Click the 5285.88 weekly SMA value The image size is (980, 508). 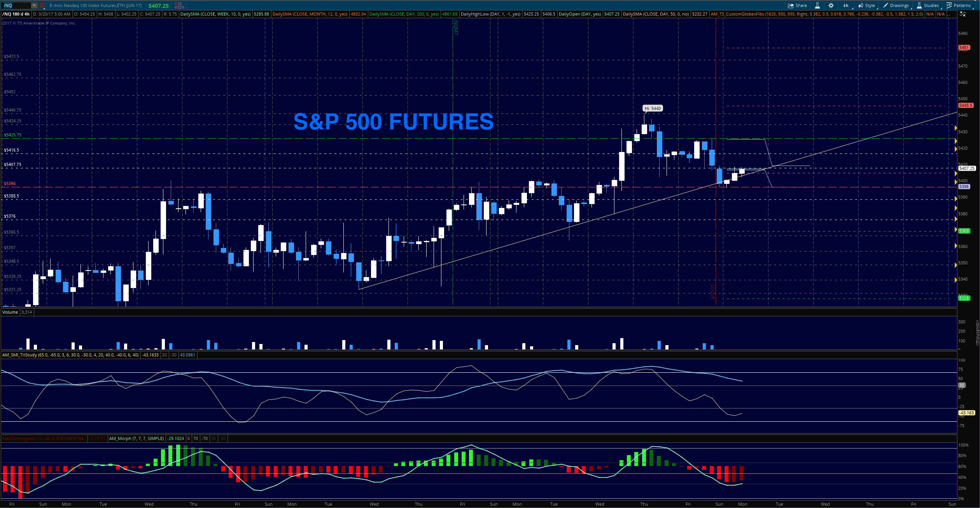click(261, 14)
